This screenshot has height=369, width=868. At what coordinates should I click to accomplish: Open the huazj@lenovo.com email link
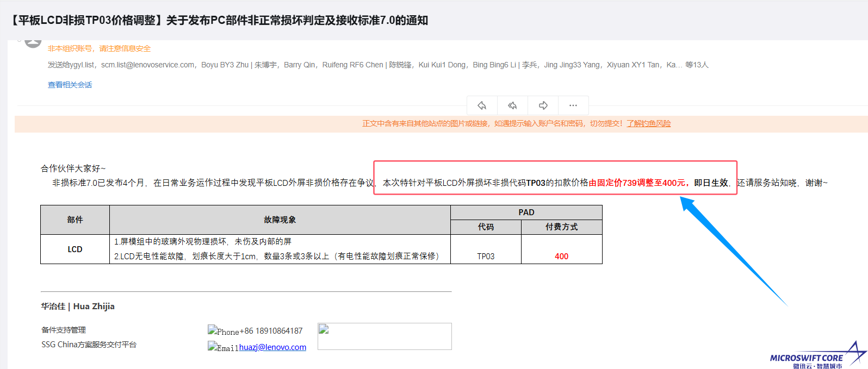pyautogui.click(x=272, y=347)
